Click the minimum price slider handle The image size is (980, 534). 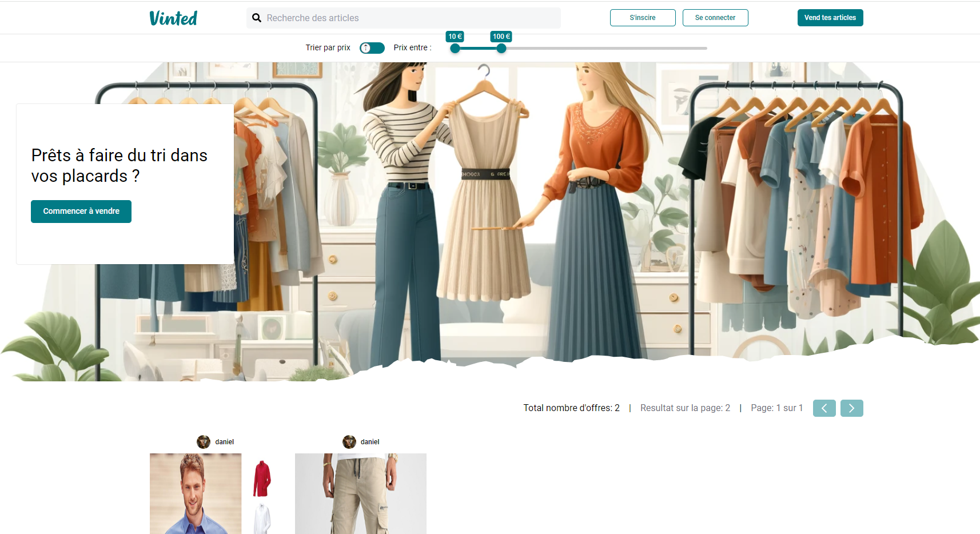[455, 49]
